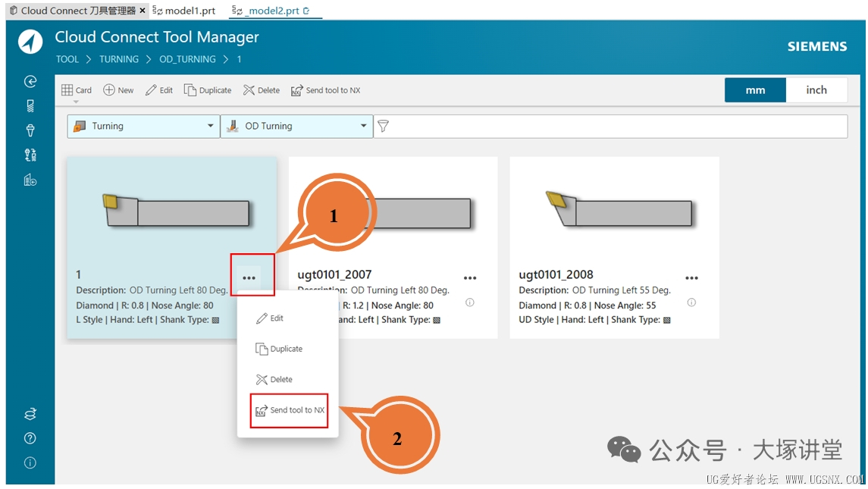Show info for ugt0101_2007 card
868x489 pixels.
[470, 302]
